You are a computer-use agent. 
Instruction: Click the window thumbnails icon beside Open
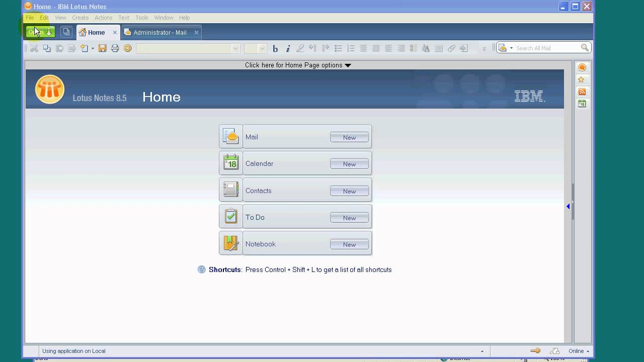tap(66, 32)
